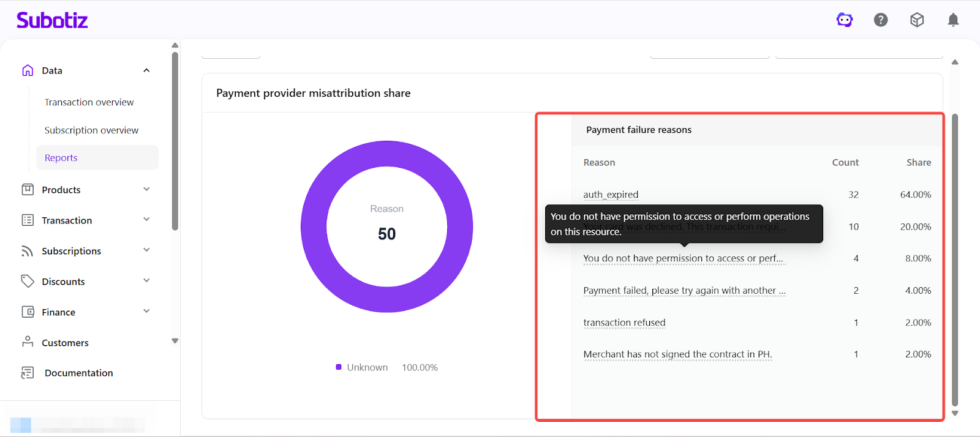
Task: Open Transaction overview page
Action: (89, 102)
